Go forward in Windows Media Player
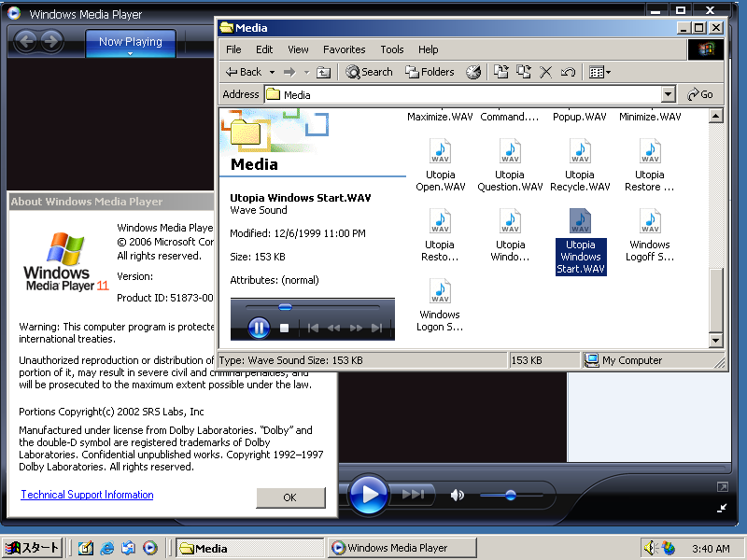This screenshot has width=747, height=560. coord(51,41)
